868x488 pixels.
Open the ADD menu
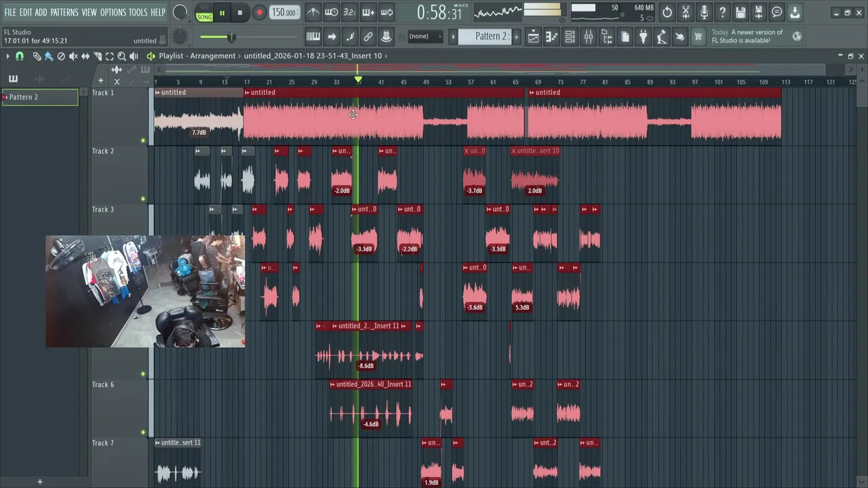(41, 12)
